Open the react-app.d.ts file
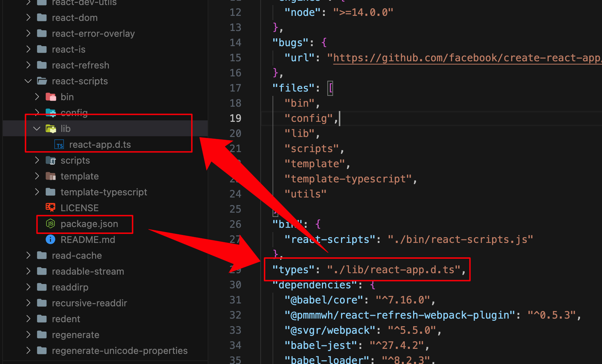Screen dimensions: 602x364 [100, 145]
